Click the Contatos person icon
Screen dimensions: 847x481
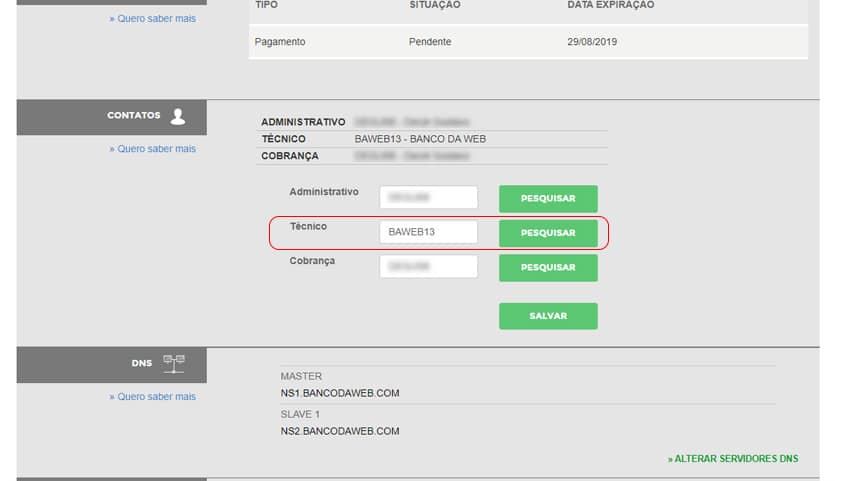coord(178,116)
